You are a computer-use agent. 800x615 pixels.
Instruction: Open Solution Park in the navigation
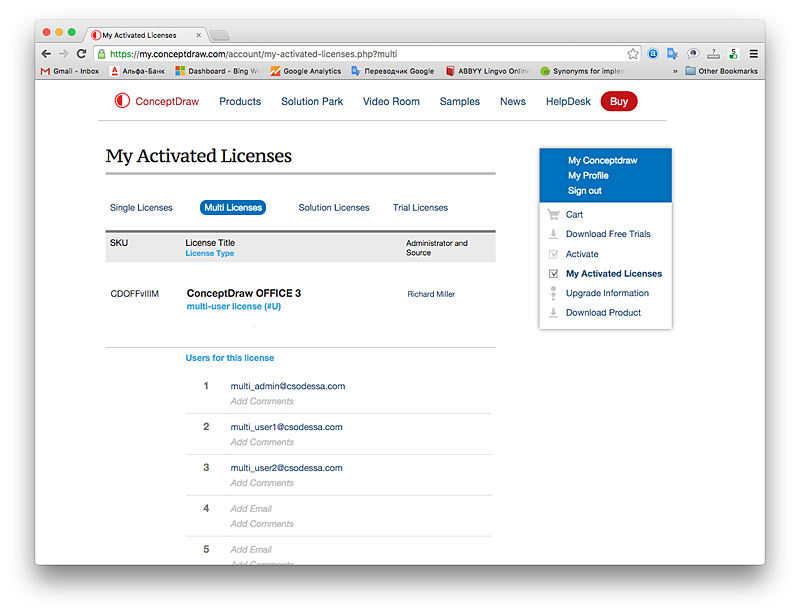pyautogui.click(x=312, y=102)
